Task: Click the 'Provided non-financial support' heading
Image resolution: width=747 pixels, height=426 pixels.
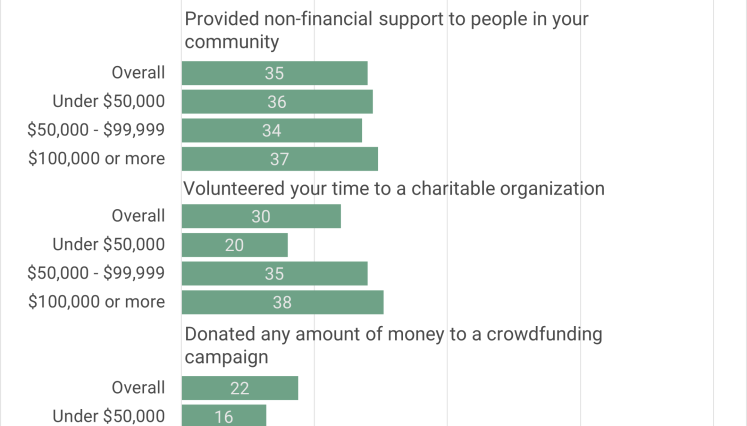Action: pyautogui.click(x=386, y=30)
